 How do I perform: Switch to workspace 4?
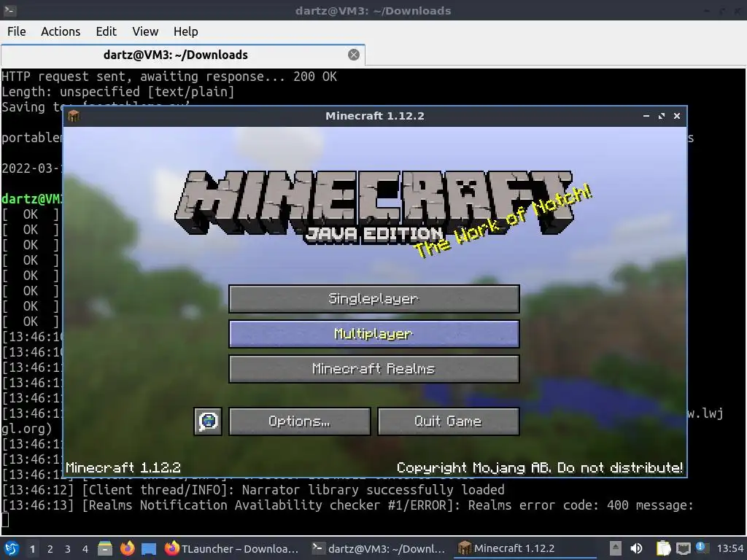tap(85, 549)
